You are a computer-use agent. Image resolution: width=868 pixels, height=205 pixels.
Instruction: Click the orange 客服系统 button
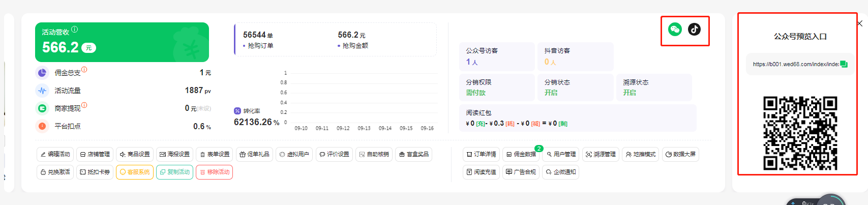pos(135,172)
